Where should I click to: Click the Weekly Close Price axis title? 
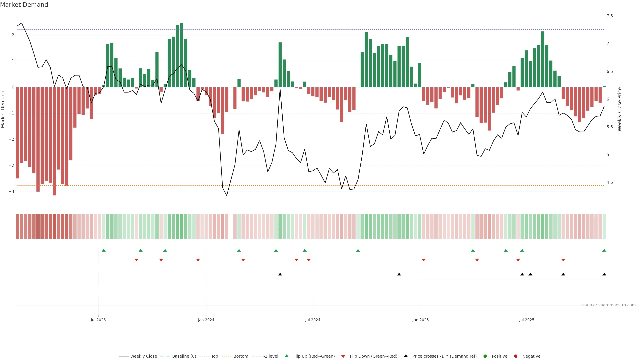pos(620,109)
